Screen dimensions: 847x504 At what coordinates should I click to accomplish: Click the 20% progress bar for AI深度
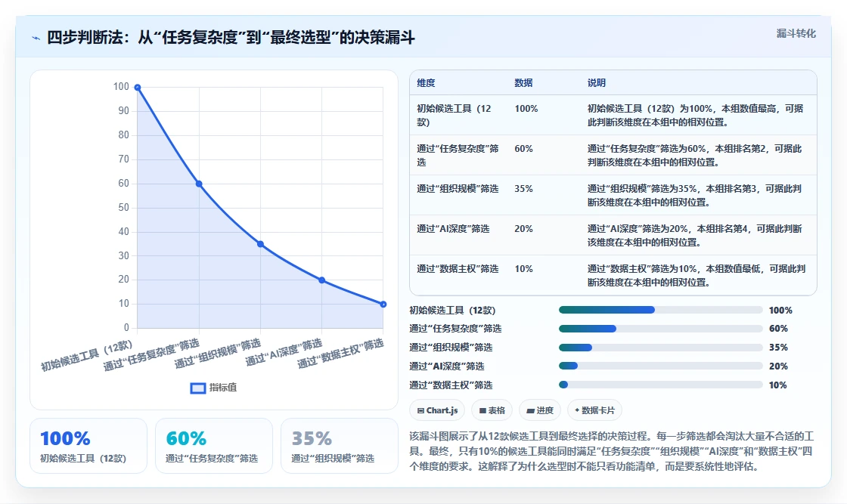pos(661,366)
